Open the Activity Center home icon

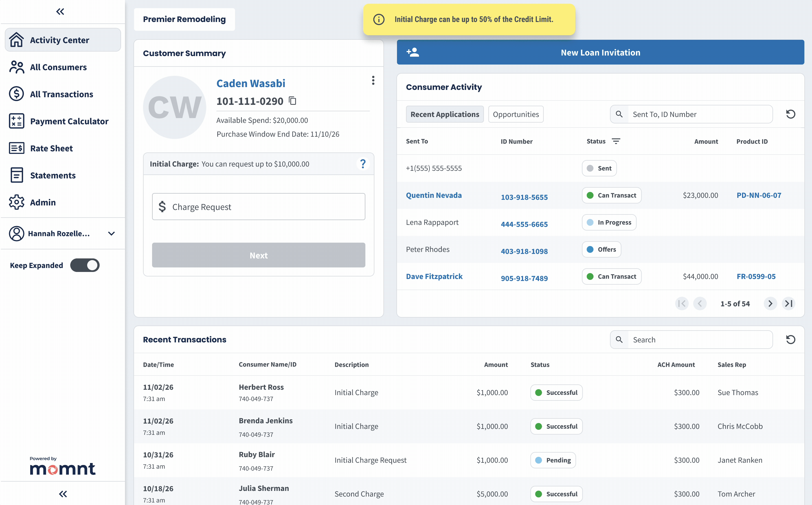click(17, 40)
